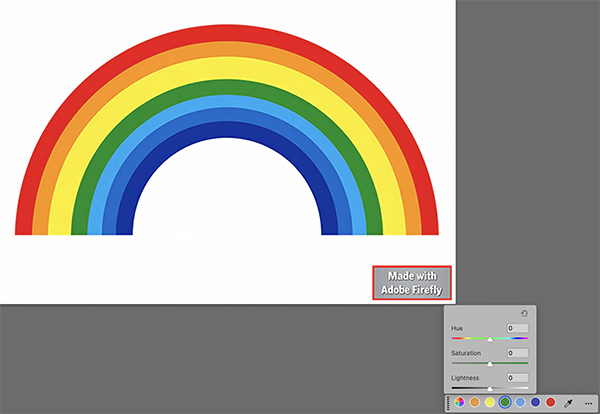600x414 pixels.
Task: Reset the Hue/Saturation adjustments with the reset arrow
Action: click(x=524, y=313)
